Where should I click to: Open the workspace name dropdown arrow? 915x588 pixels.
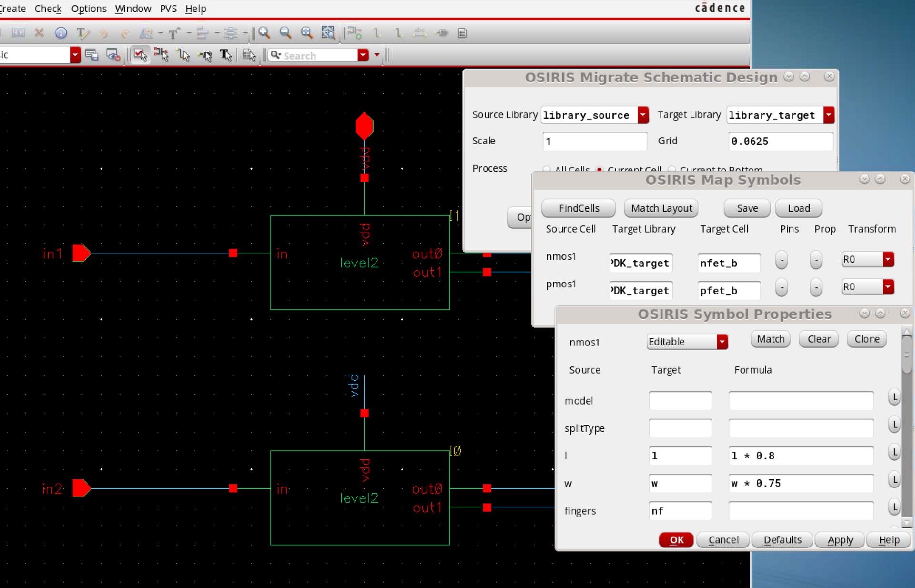click(75, 55)
